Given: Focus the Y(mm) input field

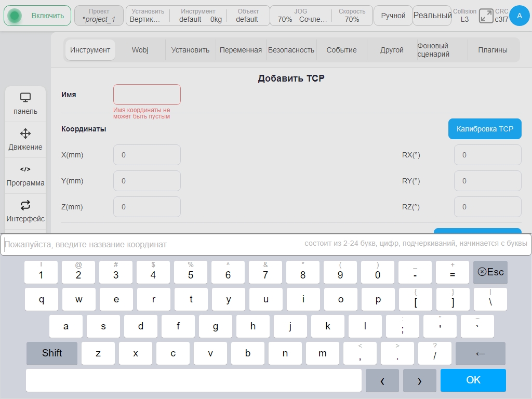Looking at the screenshot, I should (147, 181).
